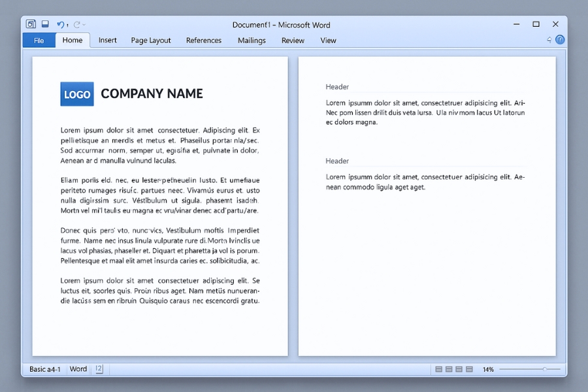This screenshot has height=392, width=588.
Task: Click the Outline view icon in status bar
Action: (458, 369)
